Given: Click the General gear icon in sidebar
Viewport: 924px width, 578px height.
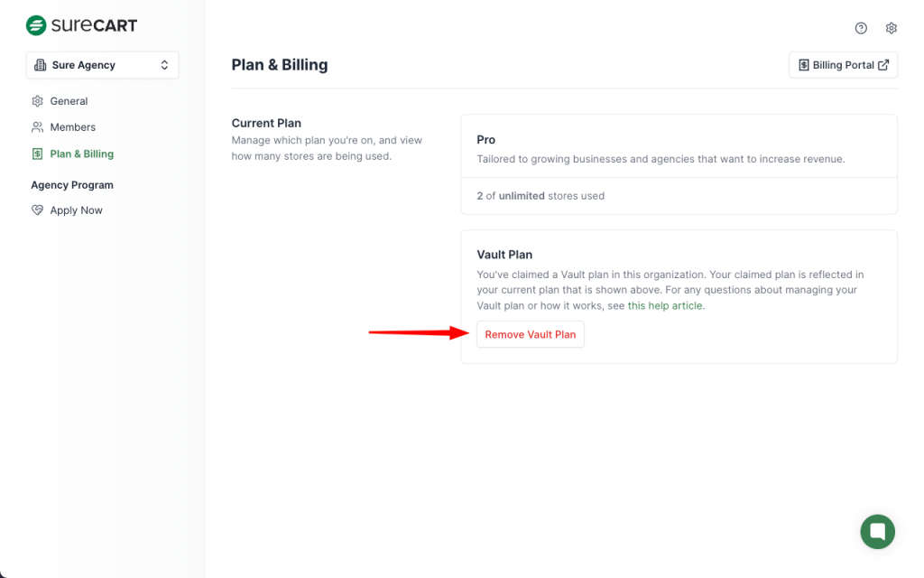Looking at the screenshot, I should pos(37,101).
